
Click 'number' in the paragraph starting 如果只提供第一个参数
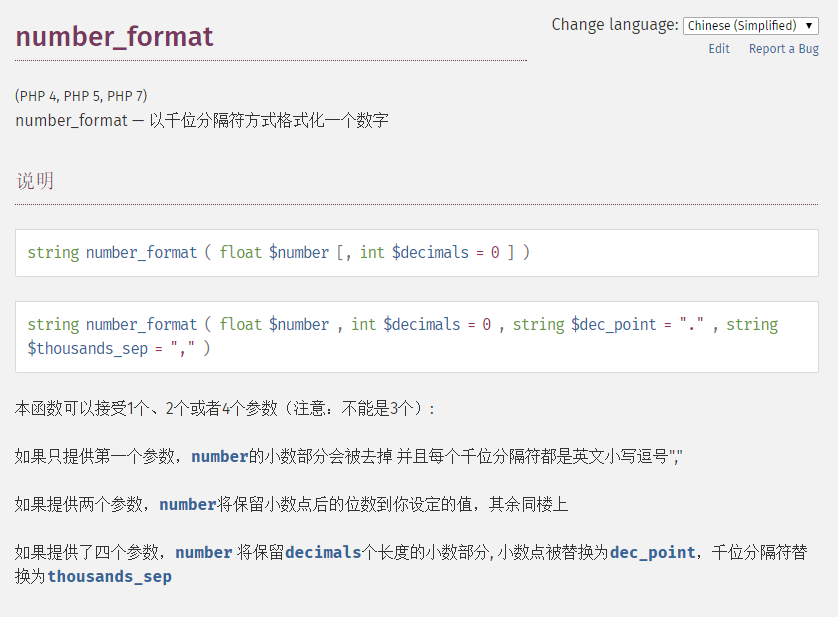pyautogui.click(x=220, y=457)
